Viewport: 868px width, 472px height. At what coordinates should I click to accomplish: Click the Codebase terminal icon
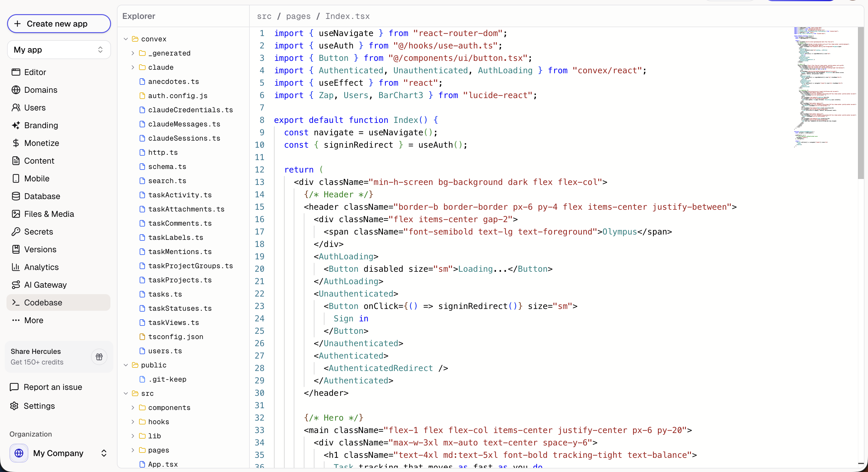point(16,302)
